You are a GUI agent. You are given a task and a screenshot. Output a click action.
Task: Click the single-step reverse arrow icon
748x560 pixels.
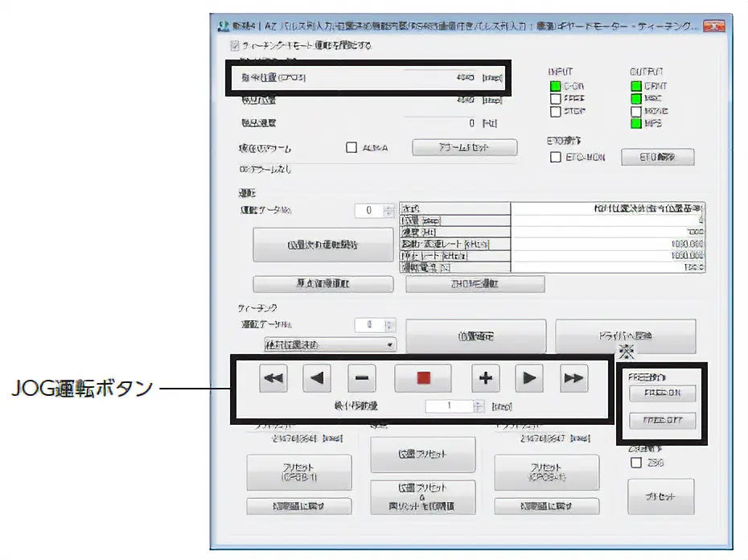(317, 378)
